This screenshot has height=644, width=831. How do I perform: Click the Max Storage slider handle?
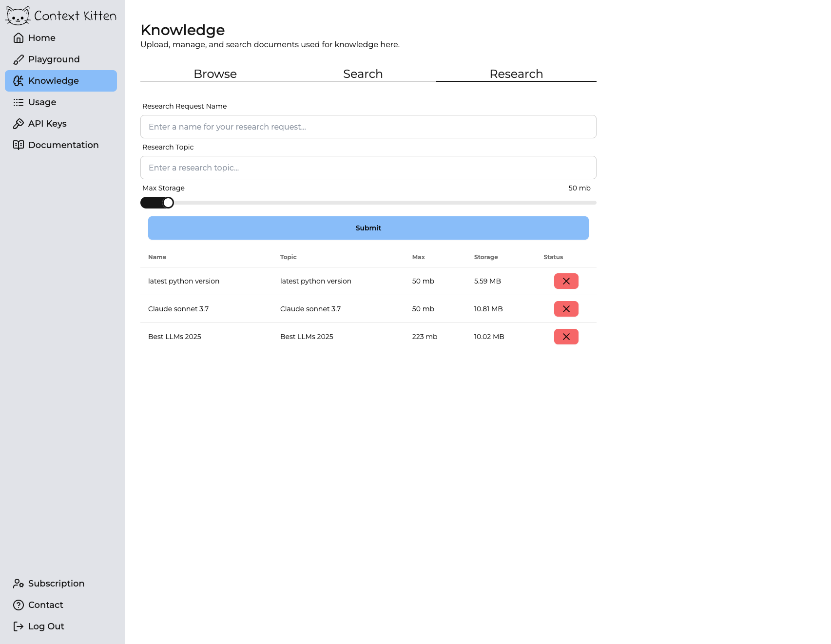(x=168, y=203)
